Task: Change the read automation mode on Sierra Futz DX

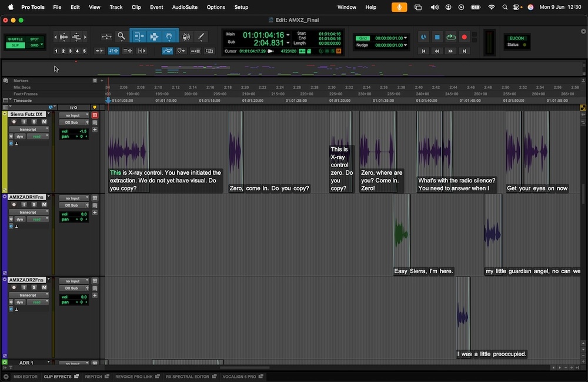Action: 38,136
